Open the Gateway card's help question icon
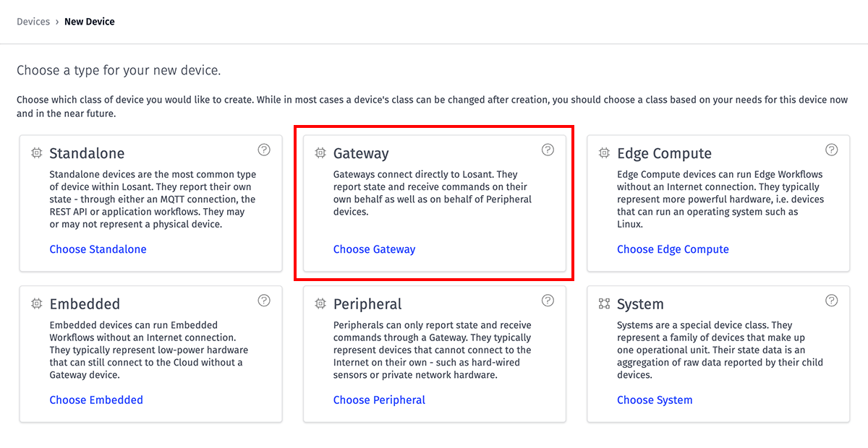The height and width of the screenshot is (448, 868). coord(548,150)
